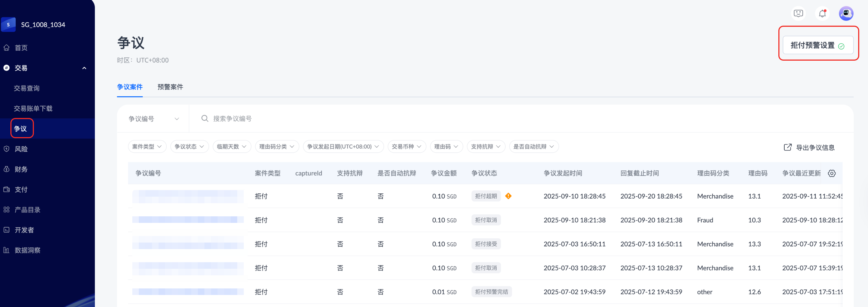Viewport: 868px width, 307px height.
Task: Select 交易查询 in the sidebar
Action: pos(27,88)
